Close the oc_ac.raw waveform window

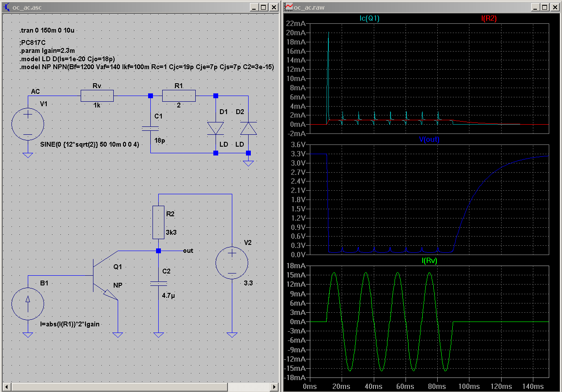555,7
